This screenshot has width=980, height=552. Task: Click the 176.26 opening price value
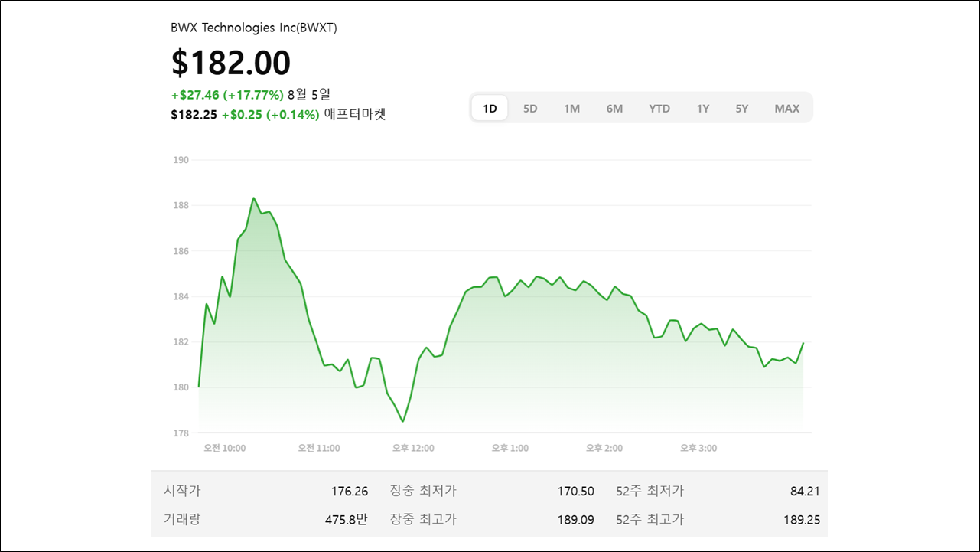[350, 492]
